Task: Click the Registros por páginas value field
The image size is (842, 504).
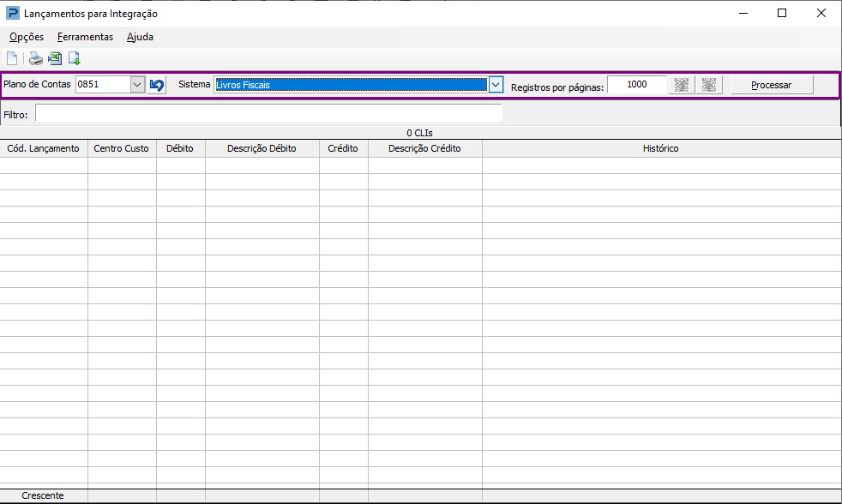Action: [637, 85]
